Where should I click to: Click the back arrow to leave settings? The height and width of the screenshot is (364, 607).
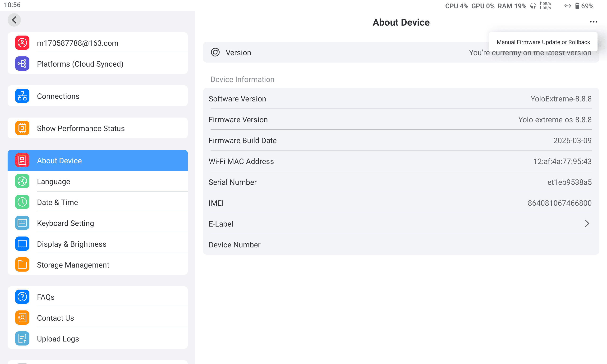pos(14,20)
